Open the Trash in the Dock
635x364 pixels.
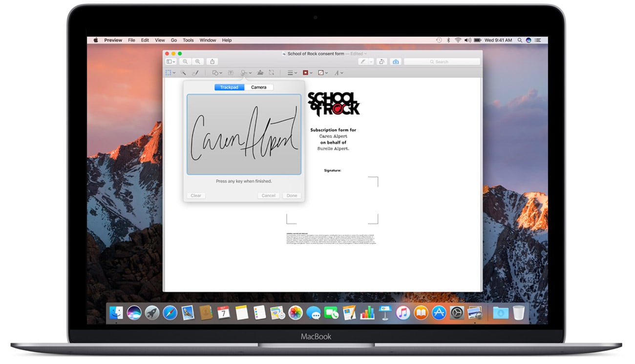pos(518,313)
